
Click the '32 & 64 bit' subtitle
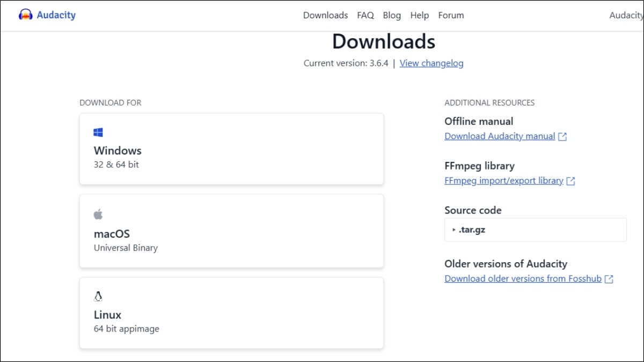[x=116, y=165]
